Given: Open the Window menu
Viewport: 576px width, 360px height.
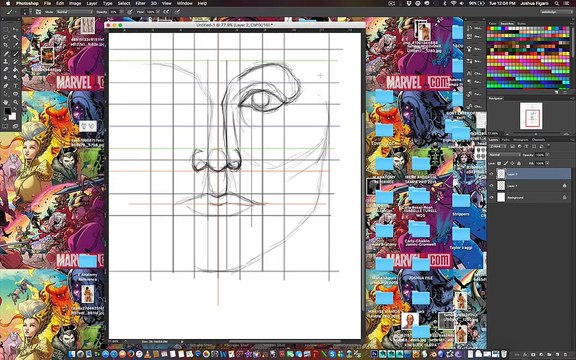Looking at the screenshot, I should click(184, 3).
